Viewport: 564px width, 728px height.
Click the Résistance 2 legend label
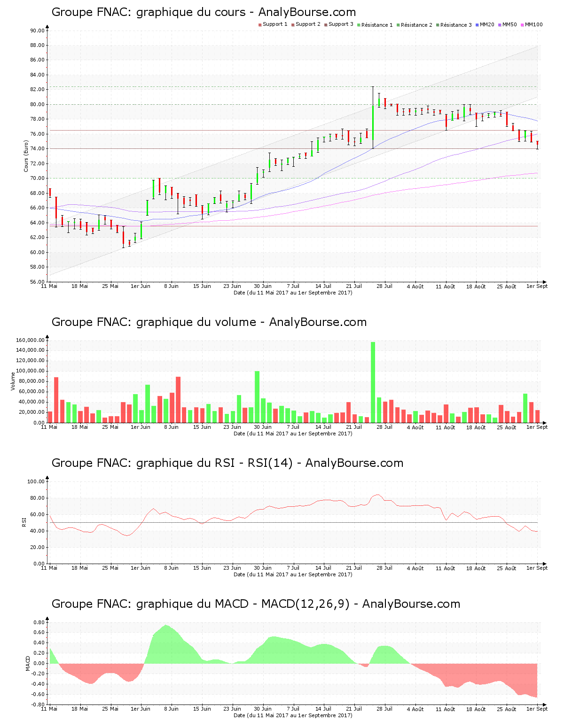tap(416, 25)
